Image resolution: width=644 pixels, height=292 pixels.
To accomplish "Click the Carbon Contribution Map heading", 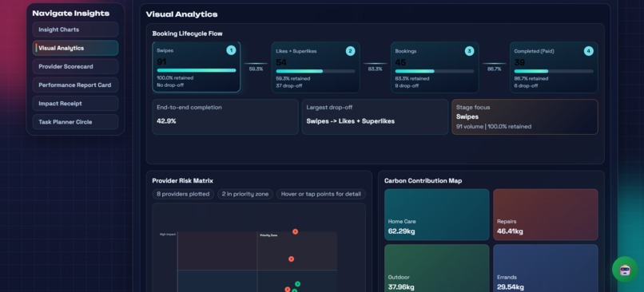I will [x=423, y=181].
